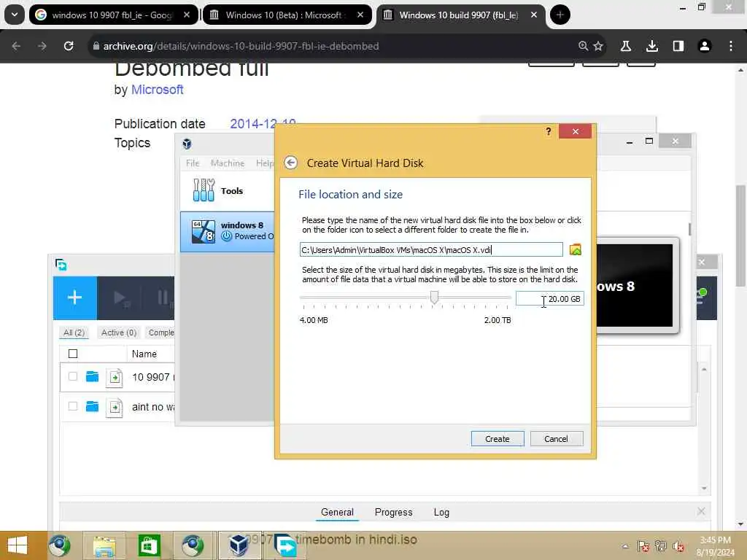
Task: Switch to windows 10 9907 fbl_ie Google tab
Action: (x=113, y=15)
